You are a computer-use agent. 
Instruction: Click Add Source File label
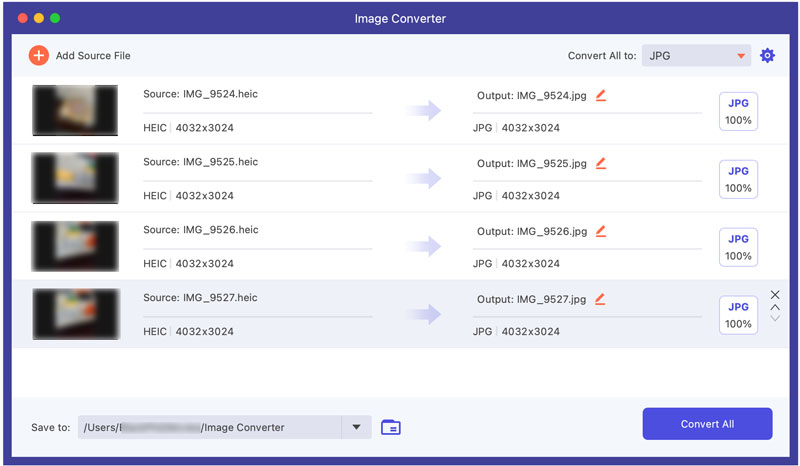(x=93, y=56)
